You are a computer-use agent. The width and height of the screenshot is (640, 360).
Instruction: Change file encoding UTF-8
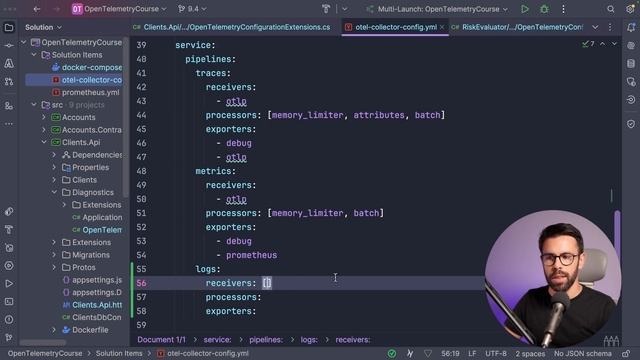click(x=496, y=353)
